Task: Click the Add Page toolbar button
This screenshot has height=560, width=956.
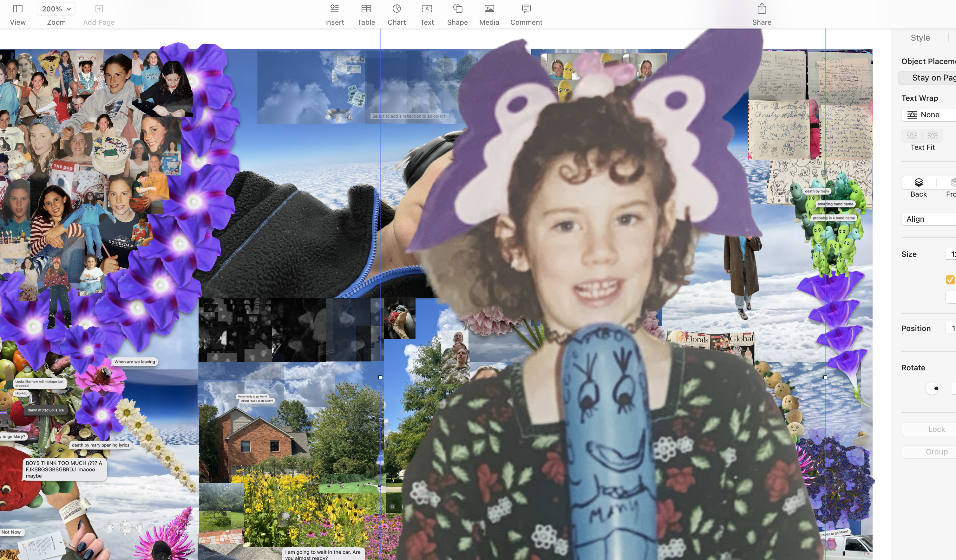Action: pyautogui.click(x=99, y=14)
